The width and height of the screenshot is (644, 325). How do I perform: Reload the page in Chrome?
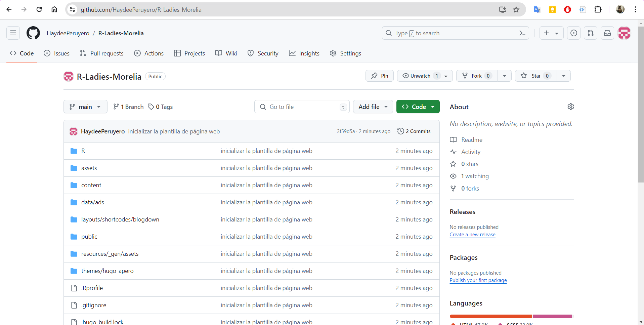pos(39,9)
